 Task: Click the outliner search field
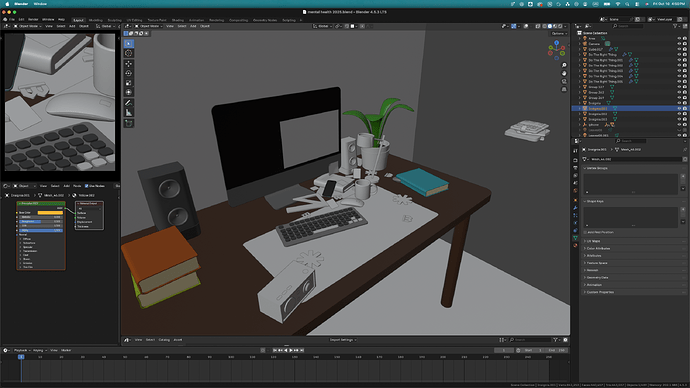[x=628, y=26]
